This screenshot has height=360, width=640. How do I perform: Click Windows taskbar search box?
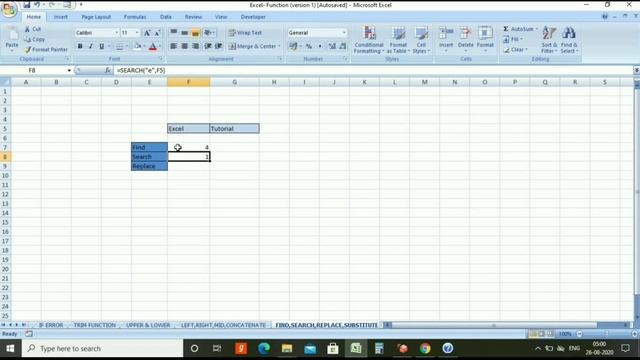tap(102, 349)
